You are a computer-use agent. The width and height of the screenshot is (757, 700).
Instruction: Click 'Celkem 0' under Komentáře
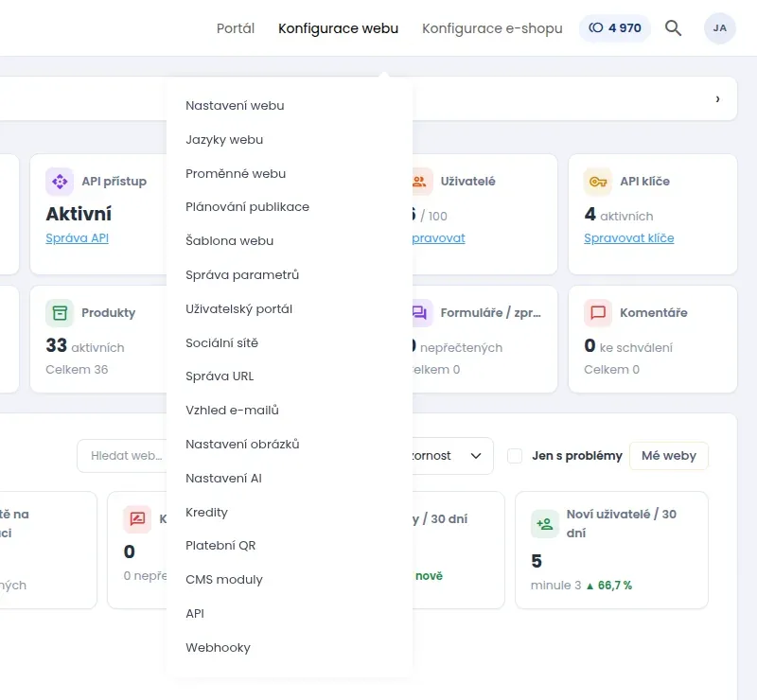(611, 370)
